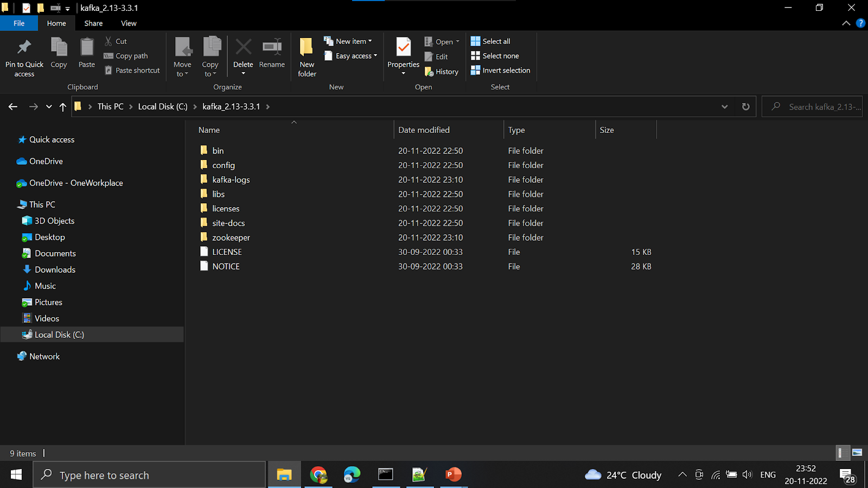Image resolution: width=868 pixels, height=488 pixels.
Task: Click the Search kafka_2.13 search box
Action: pyautogui.click(x=812, y=107)
